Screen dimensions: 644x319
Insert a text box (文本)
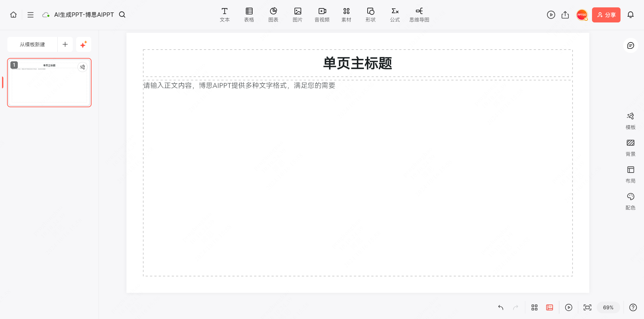(x=225, y=15)
